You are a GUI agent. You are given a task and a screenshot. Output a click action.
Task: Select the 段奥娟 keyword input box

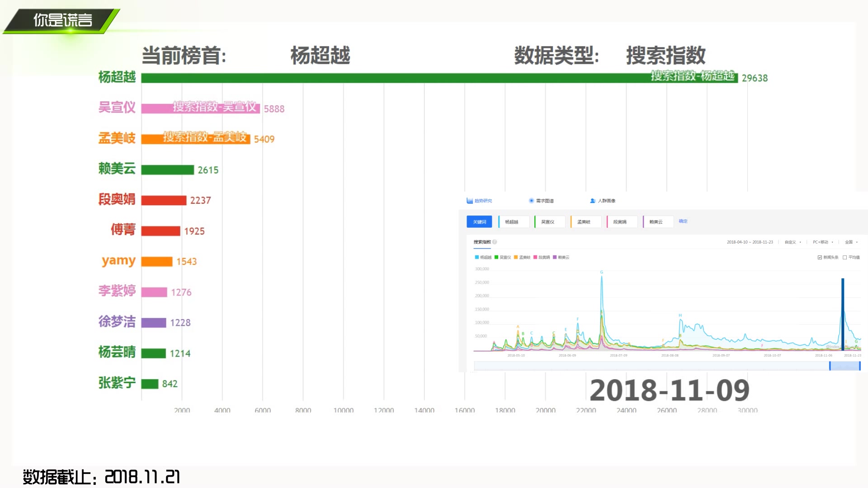(x=622, y=222)
